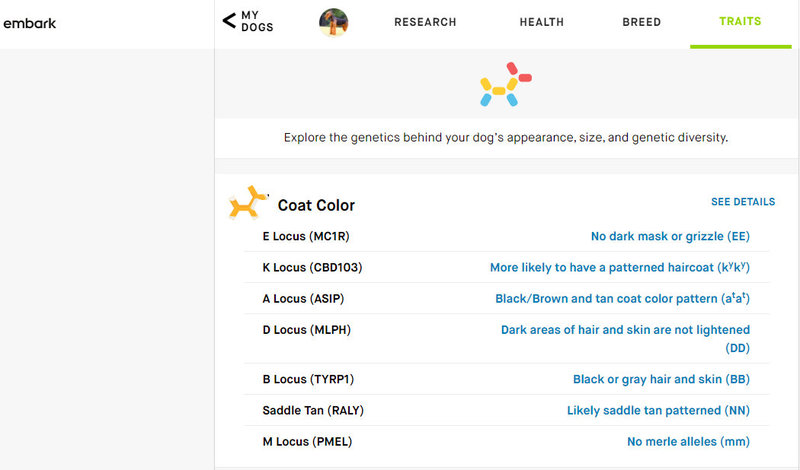Go to the Breed tab

(641, 22)
